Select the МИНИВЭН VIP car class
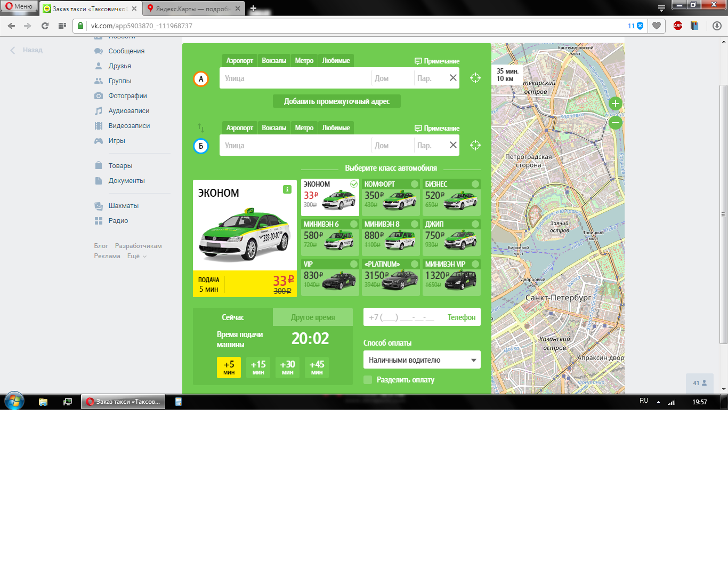 [451, 277]
